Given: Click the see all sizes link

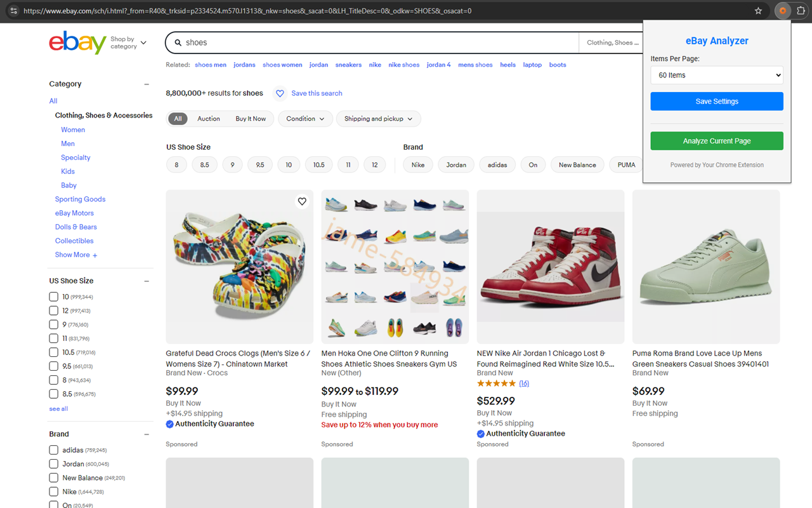Looking at the screenshot, I should 58,409.
